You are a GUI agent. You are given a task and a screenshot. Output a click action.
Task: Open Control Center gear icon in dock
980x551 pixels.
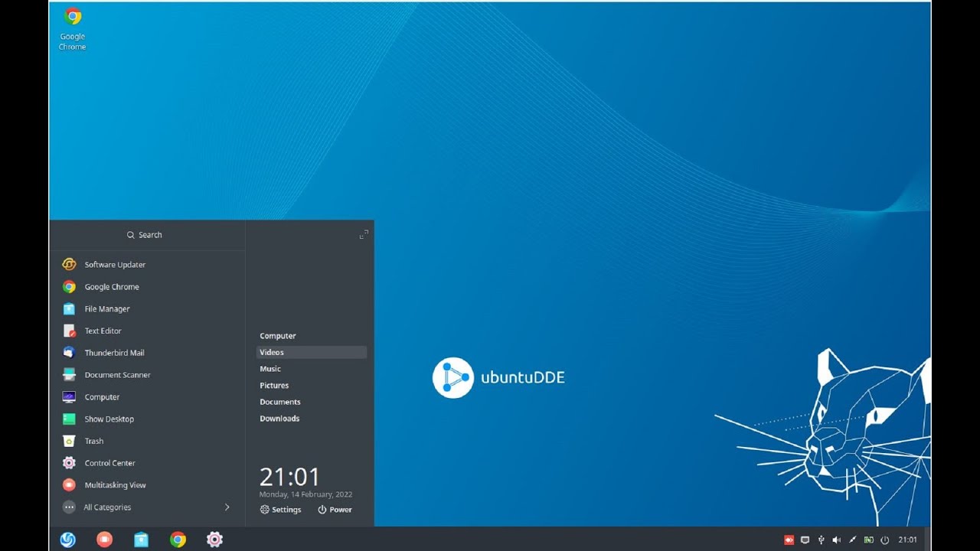[x=214, y=540]
